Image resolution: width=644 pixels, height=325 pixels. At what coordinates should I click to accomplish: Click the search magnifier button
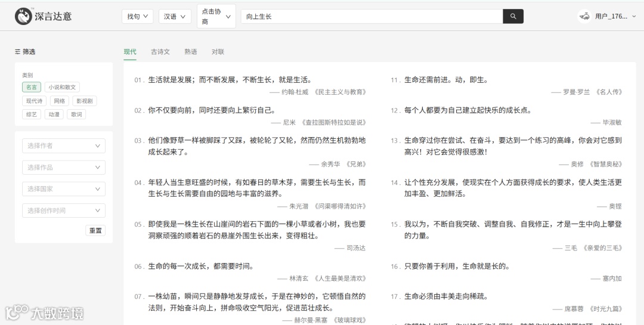tap(513, 17)
